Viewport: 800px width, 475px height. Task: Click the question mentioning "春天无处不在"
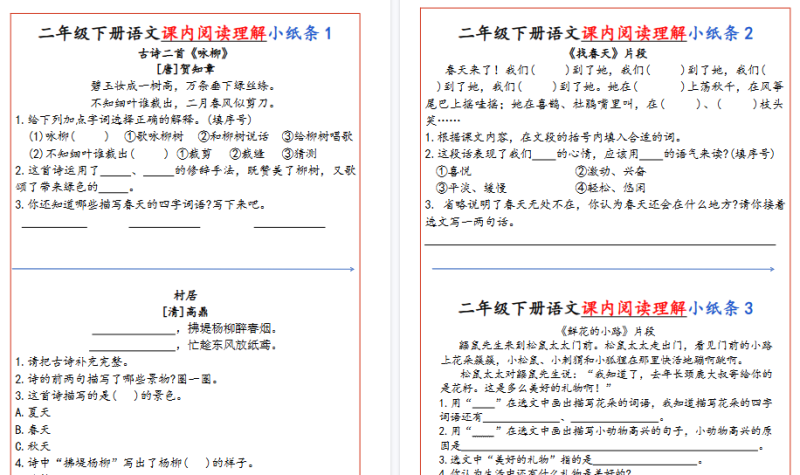pyautogui.click(x=605, y=204)
